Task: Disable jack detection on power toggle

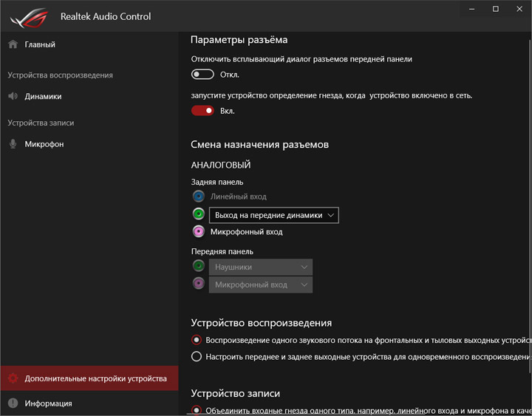Action: (202, 111)
